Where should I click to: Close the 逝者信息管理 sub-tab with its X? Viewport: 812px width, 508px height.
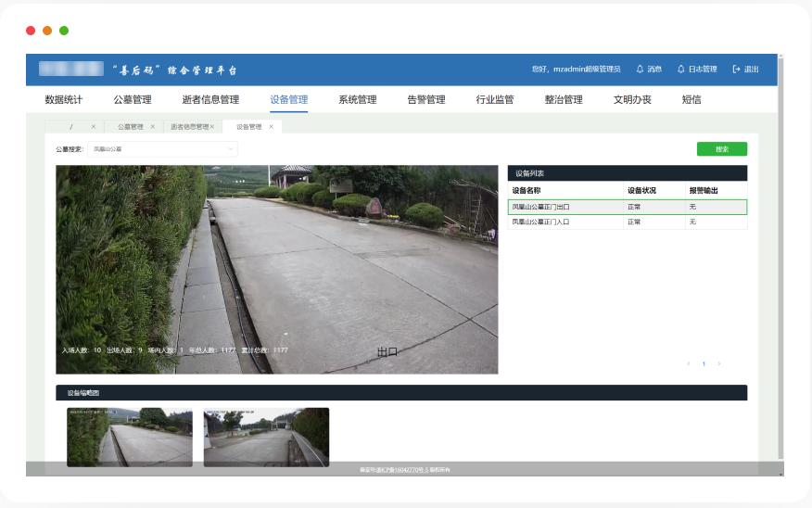click(212, 127)
